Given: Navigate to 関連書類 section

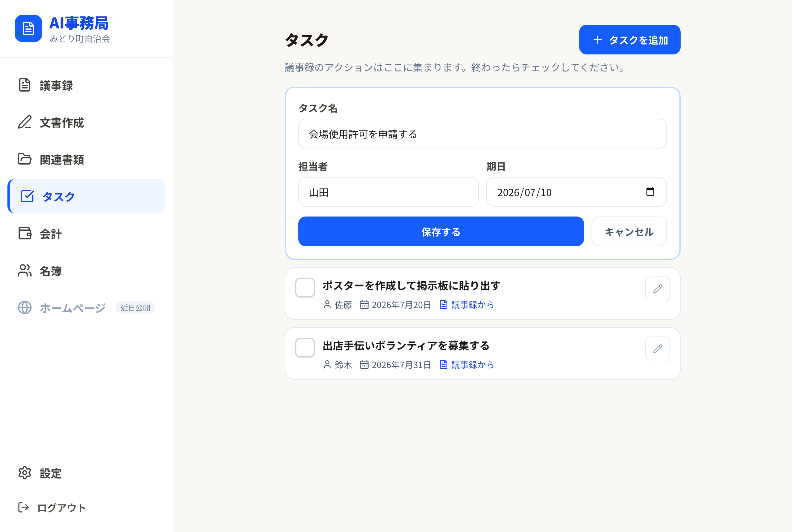Looking at the screenshot, I should click(86, 159).
